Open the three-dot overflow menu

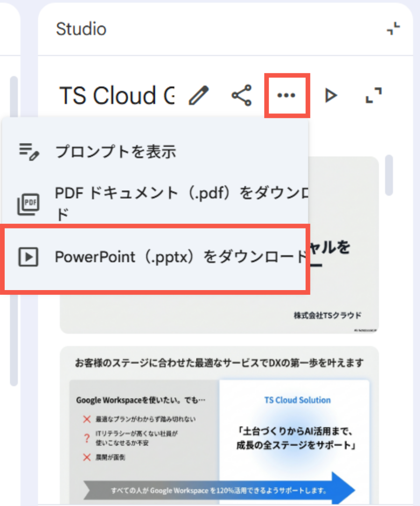click(286, 95)
